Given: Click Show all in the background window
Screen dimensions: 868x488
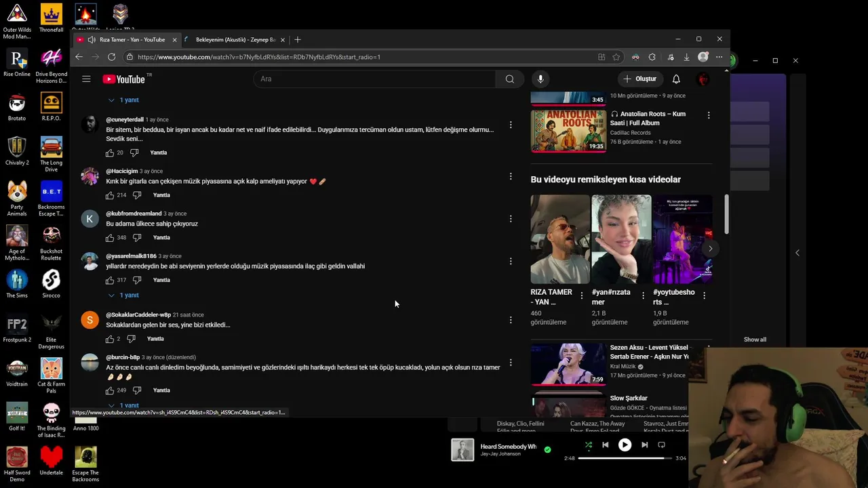Looking at the screenshot, I should click(755, 340).
